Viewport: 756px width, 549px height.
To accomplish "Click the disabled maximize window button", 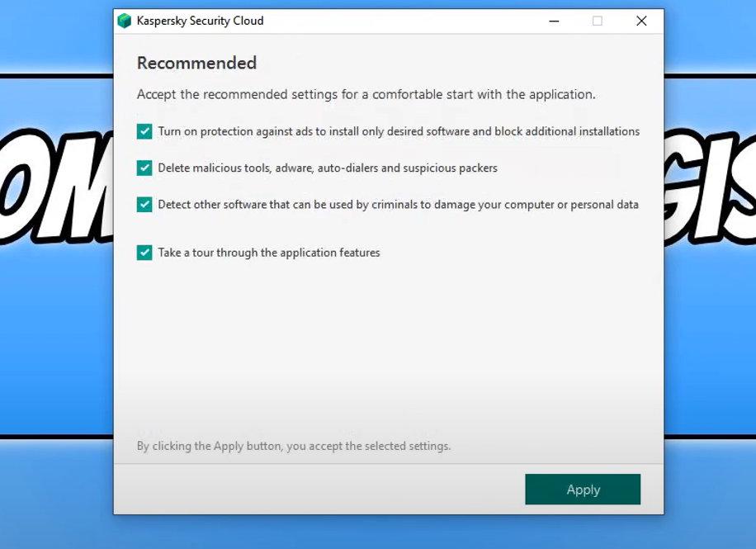I will [x=598, y=21].
